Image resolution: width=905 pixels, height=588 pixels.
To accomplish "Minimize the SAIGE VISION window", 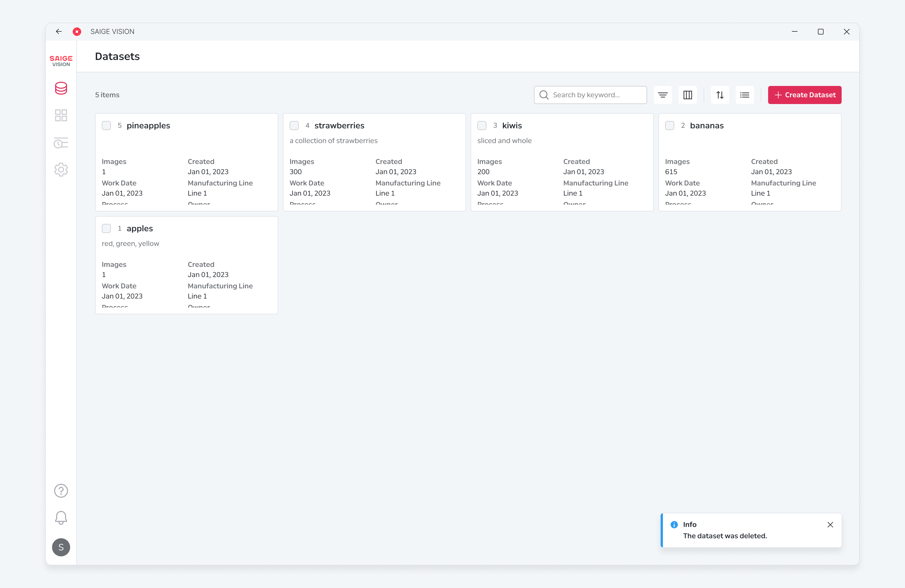I will coord(794,32).
